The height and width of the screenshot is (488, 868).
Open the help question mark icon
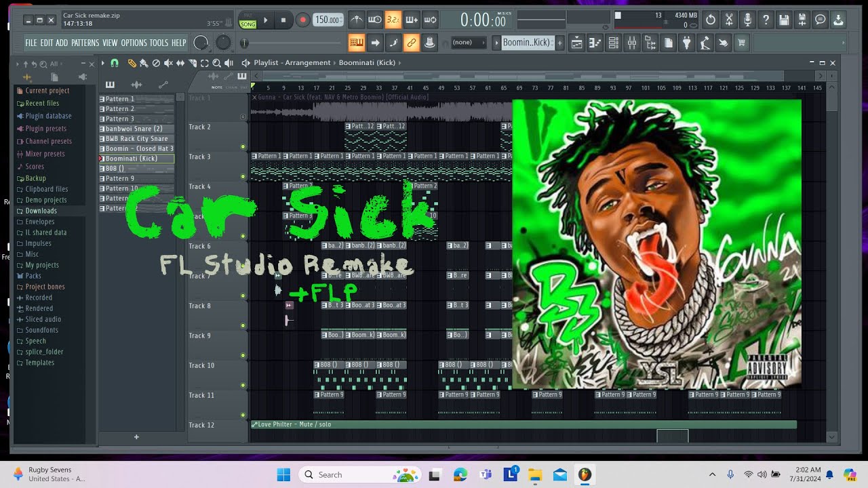click(766, 20)
